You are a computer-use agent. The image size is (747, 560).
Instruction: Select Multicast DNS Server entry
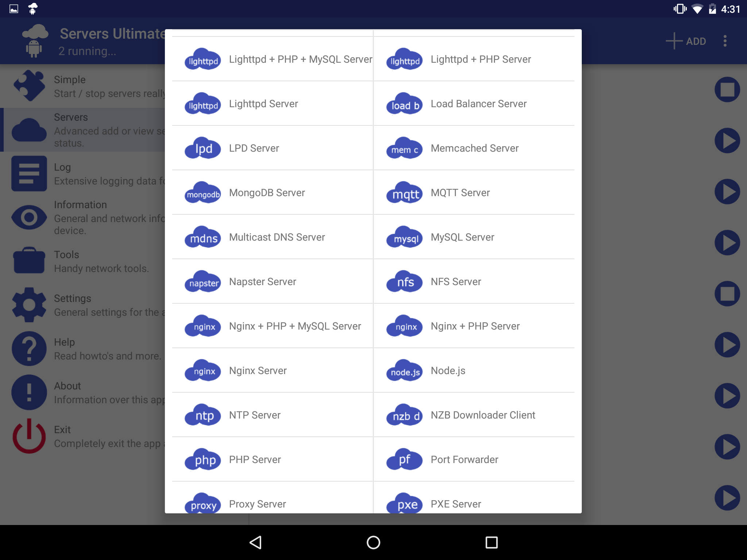coord(272,237)
